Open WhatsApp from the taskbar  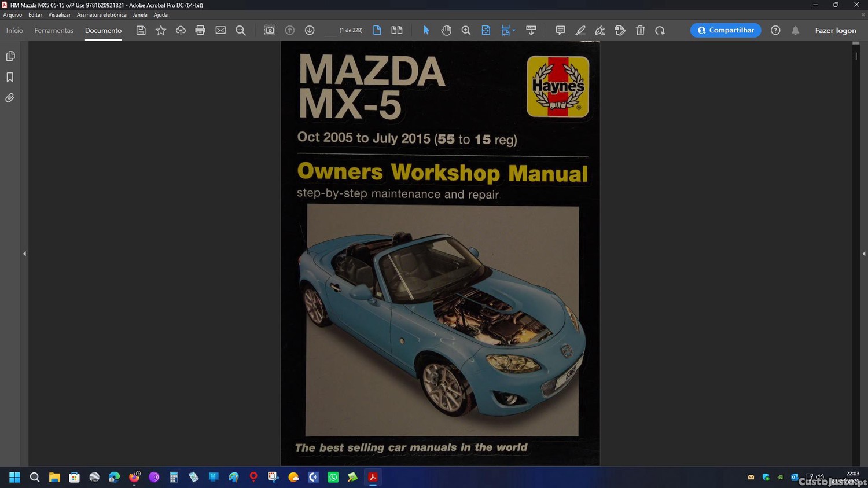333,477
